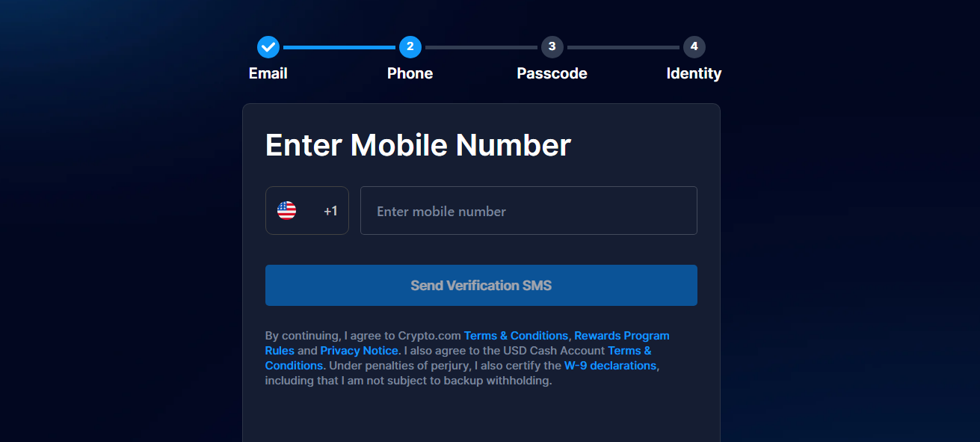
Task: Click the Email step checkmark icon
Action: (x=268, y=47)
